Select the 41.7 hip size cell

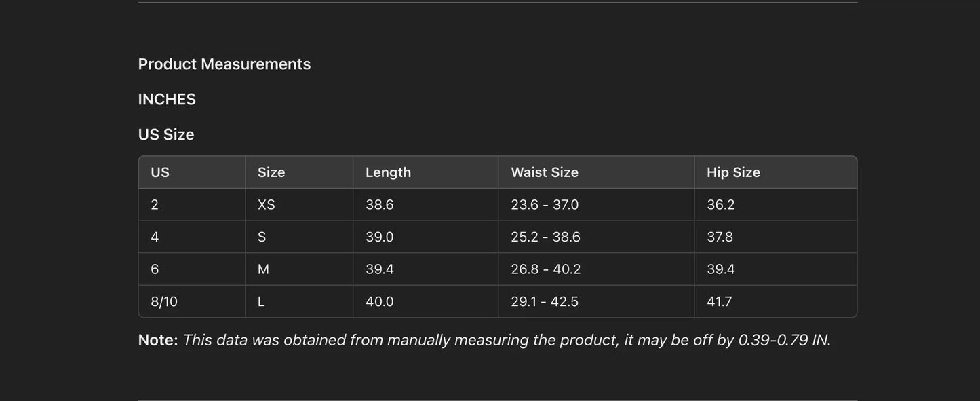[x=720, y=302]
